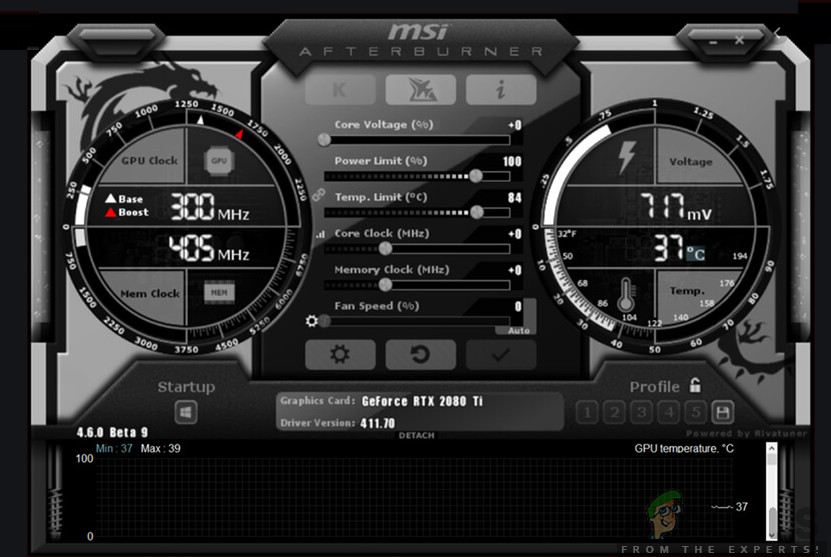Click the Core Voltage +0 value
This screenshot has height=557, width=831.
click(x=515, y=125)
